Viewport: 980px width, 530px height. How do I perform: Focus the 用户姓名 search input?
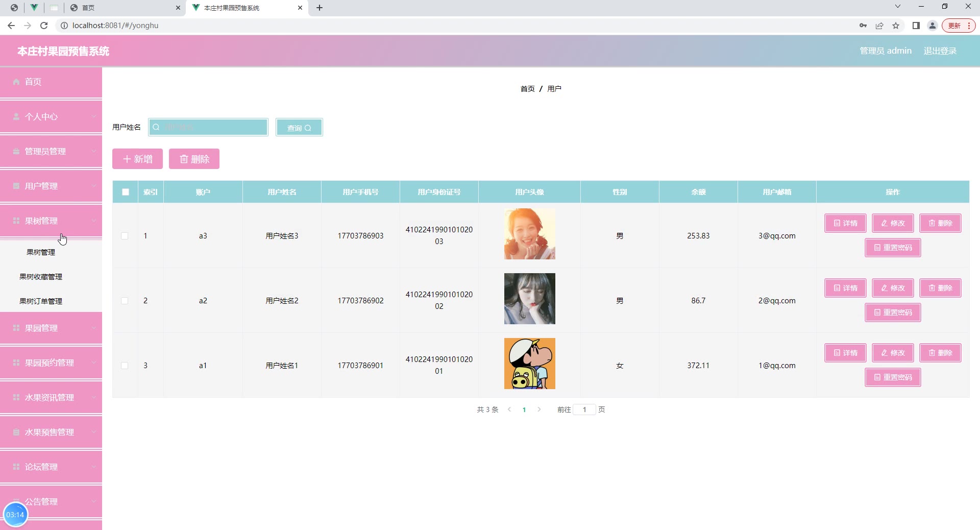(208, 127)
